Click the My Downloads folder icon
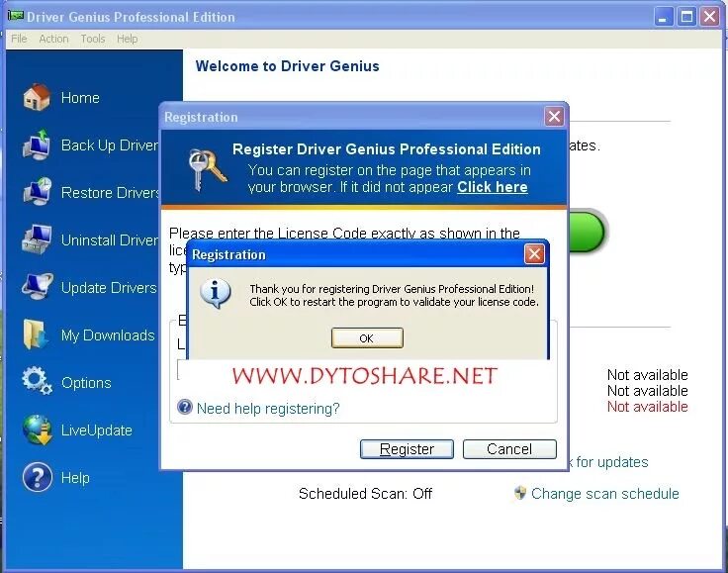728x573 pixels. point(36,334)
